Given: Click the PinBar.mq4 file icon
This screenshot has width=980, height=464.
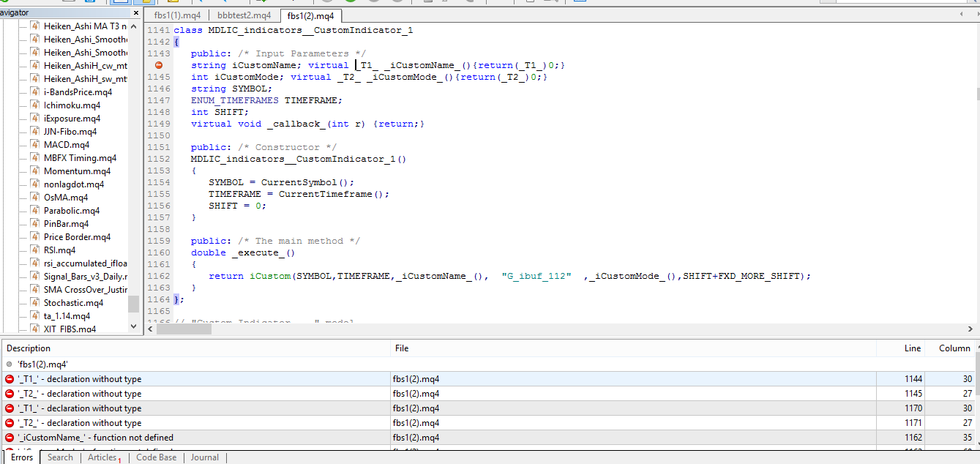Looking at the screenshot, I should (x=35, y=224).
